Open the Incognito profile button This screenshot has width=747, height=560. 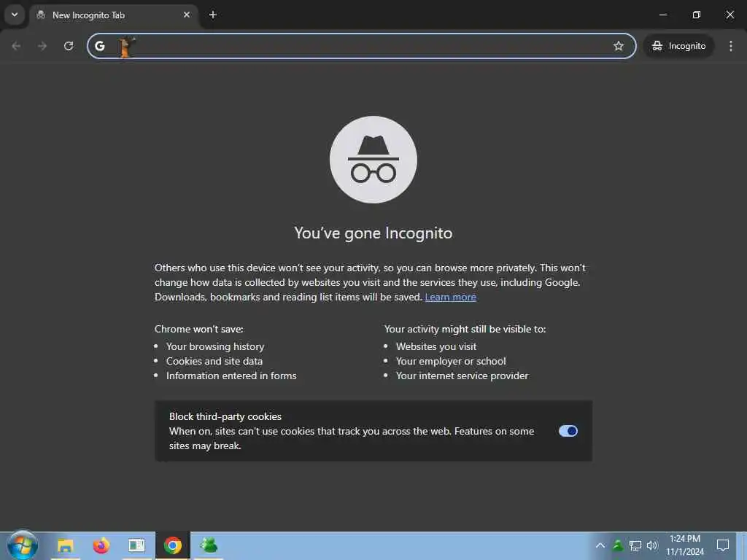click(678, 46)
